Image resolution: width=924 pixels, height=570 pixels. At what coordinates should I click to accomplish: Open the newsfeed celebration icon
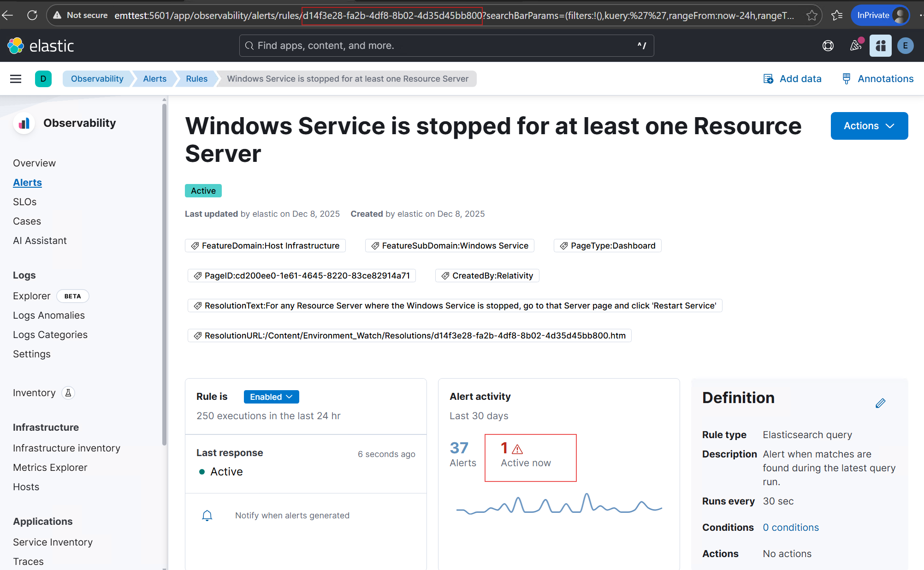tap(855, 46)
